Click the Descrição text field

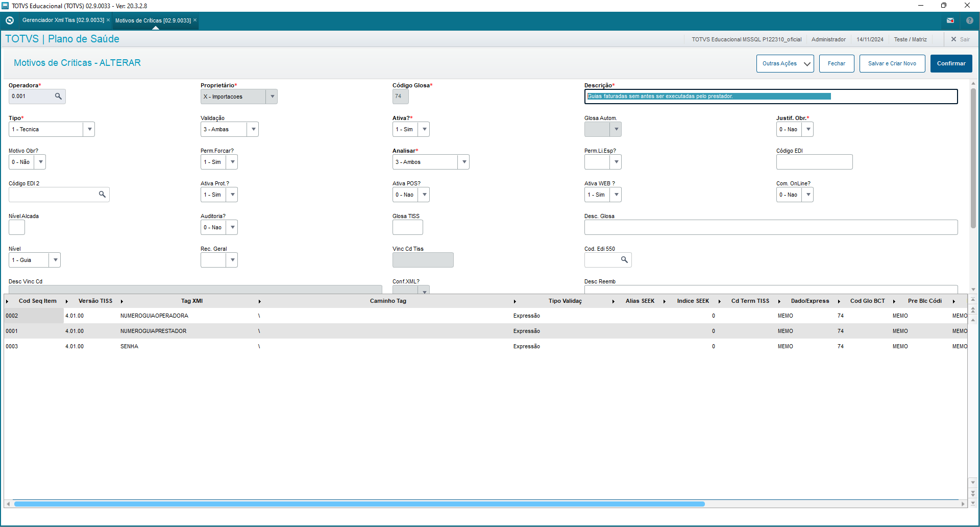click(771, 97)
